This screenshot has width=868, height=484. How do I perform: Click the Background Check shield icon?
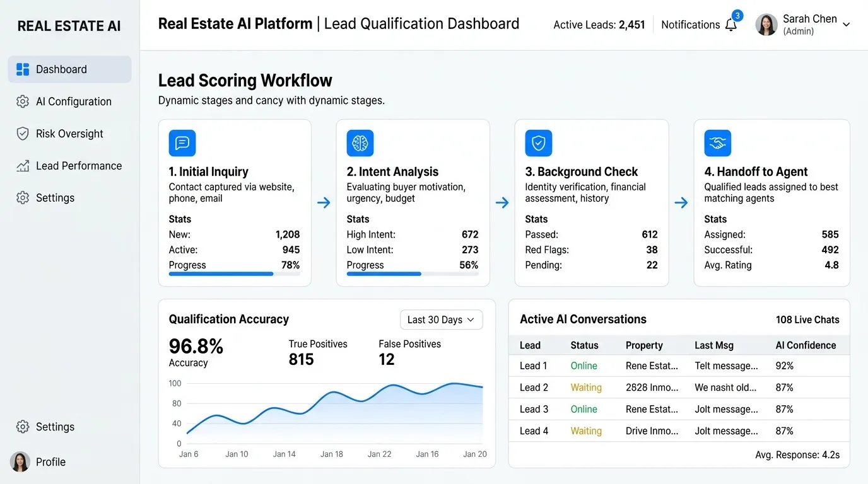point(539,143)
